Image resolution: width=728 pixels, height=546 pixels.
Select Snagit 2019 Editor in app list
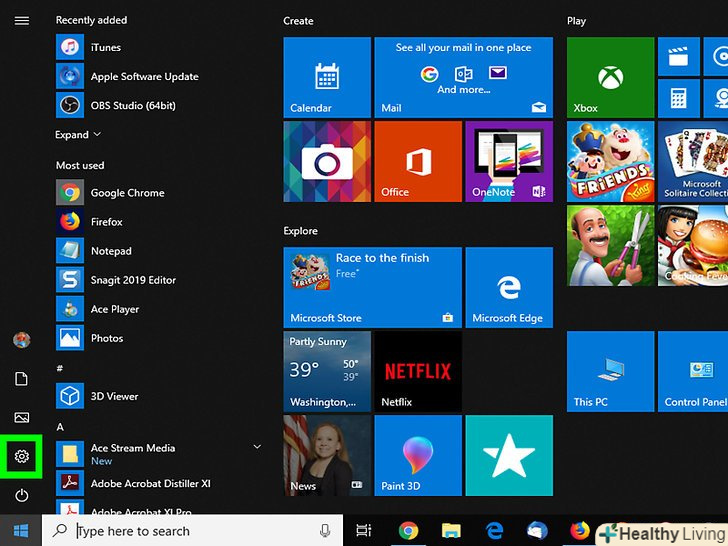click(x=132, y=280)
